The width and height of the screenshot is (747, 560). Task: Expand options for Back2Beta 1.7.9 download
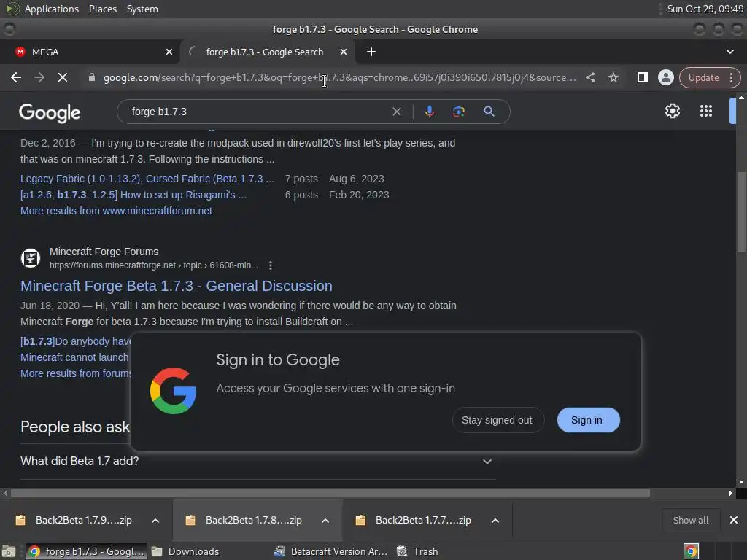coord(155,521)
